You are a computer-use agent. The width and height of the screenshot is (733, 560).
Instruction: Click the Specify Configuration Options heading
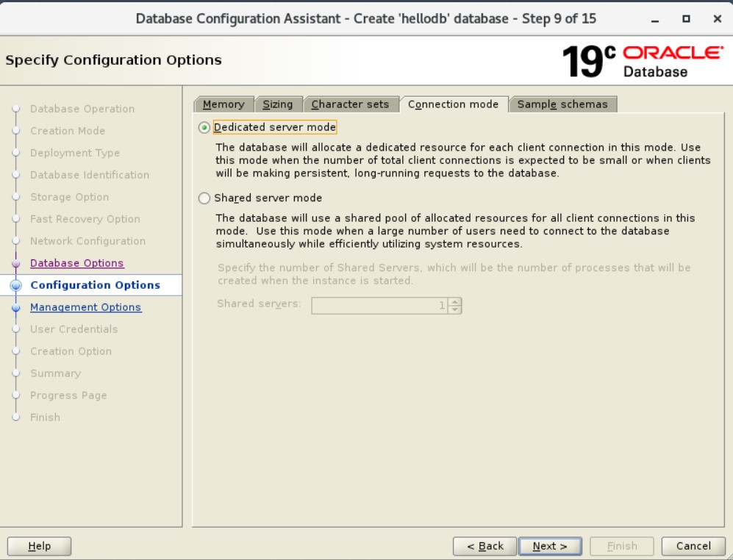pos(114,60)
